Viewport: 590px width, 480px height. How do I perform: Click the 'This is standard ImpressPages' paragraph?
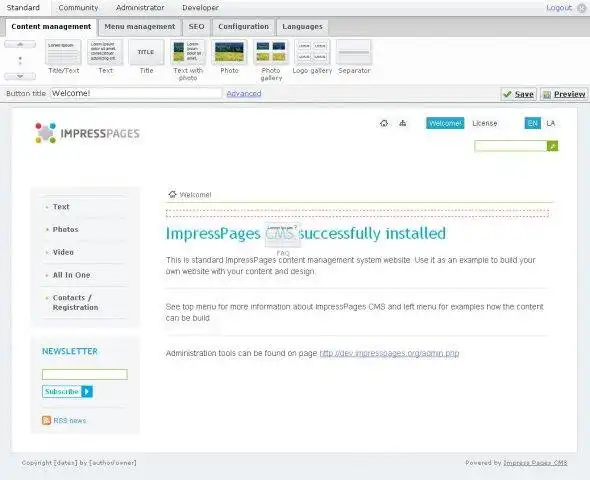pyautogui.click(x=350, y=266)
